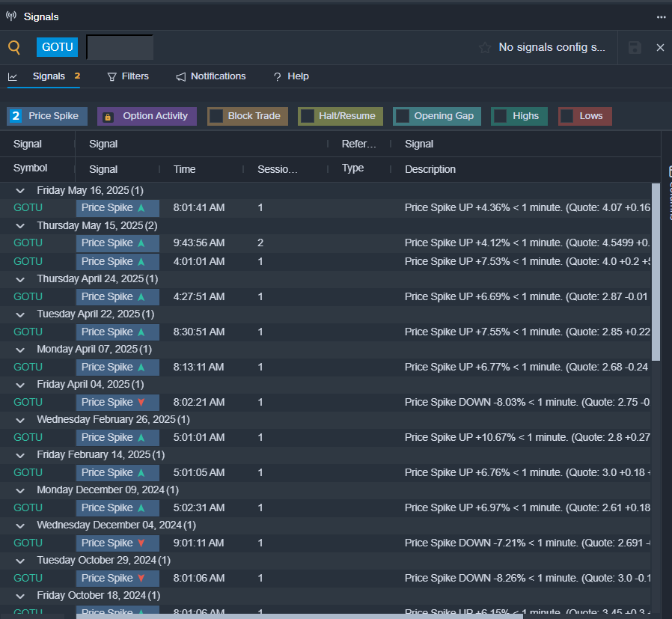Enable the Lows signal checkbox

[x=567, y=116]
